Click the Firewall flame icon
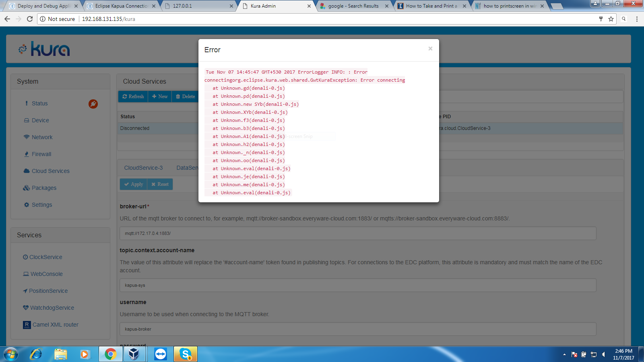Viewport: 644px width, 362px height. [27, 154]
